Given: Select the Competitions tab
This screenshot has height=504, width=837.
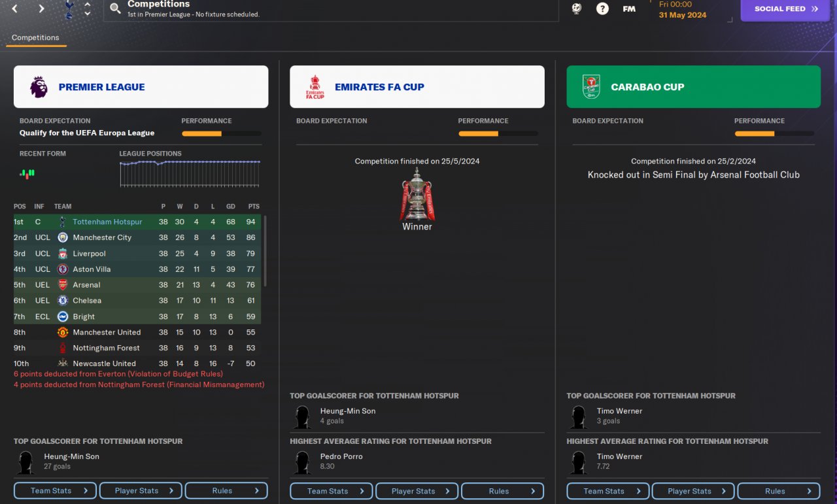Looking at the screenshot, I should [x=35, y=38].
